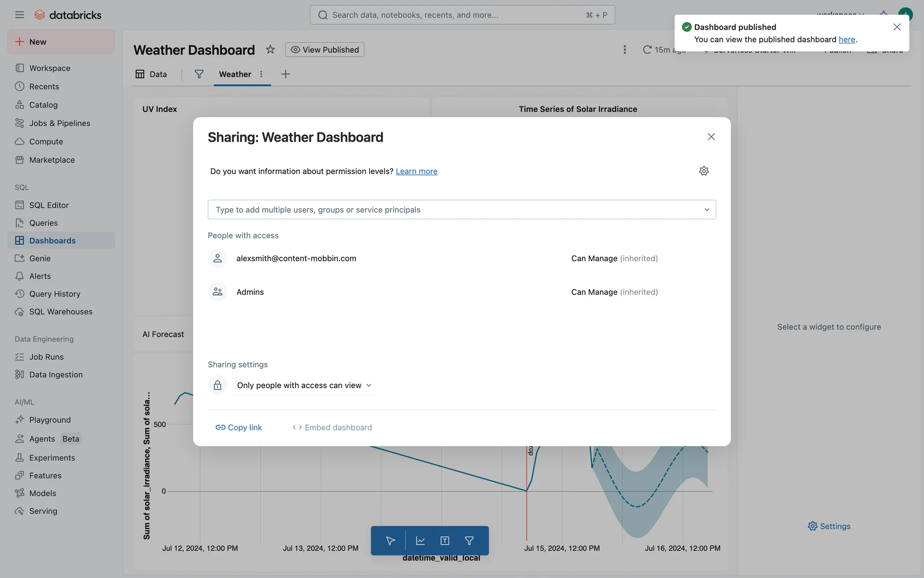Open the dashboard filter icon

pyautogui.click(x=199, y=74)
